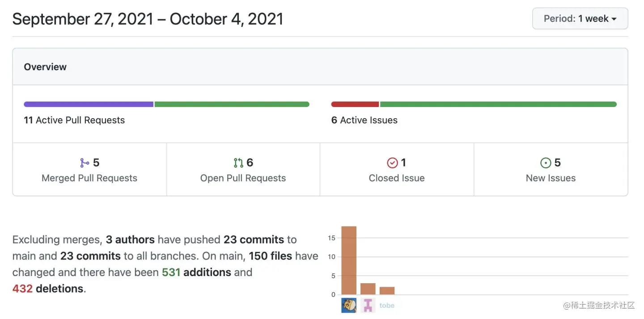Click the green open pull requests bar segment

click(232, 104)
